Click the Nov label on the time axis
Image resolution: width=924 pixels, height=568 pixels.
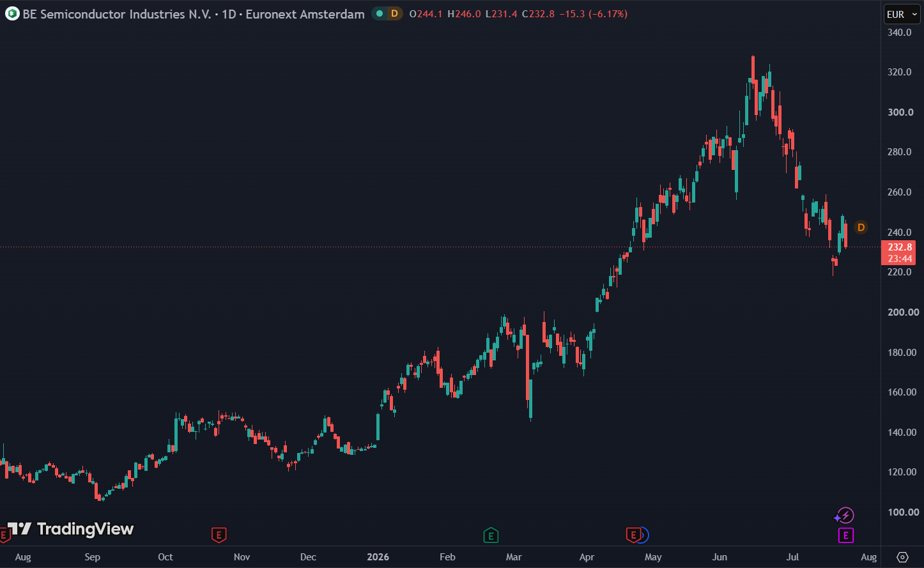pyautogui.click(x=242, y=557)
